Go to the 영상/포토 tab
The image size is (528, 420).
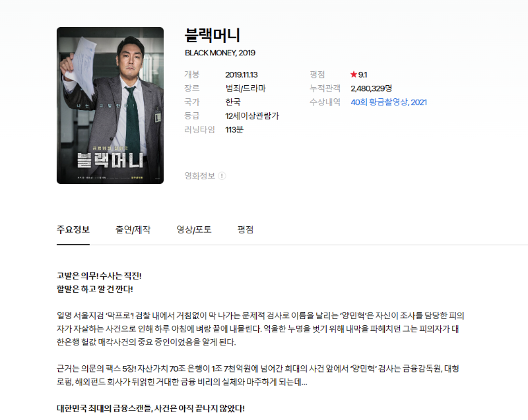point(194,230)
